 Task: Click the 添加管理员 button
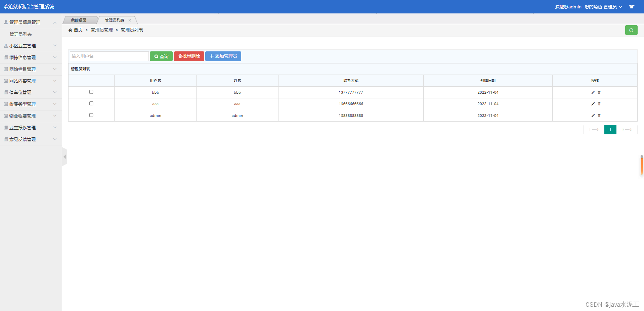[x=223, y=56]
